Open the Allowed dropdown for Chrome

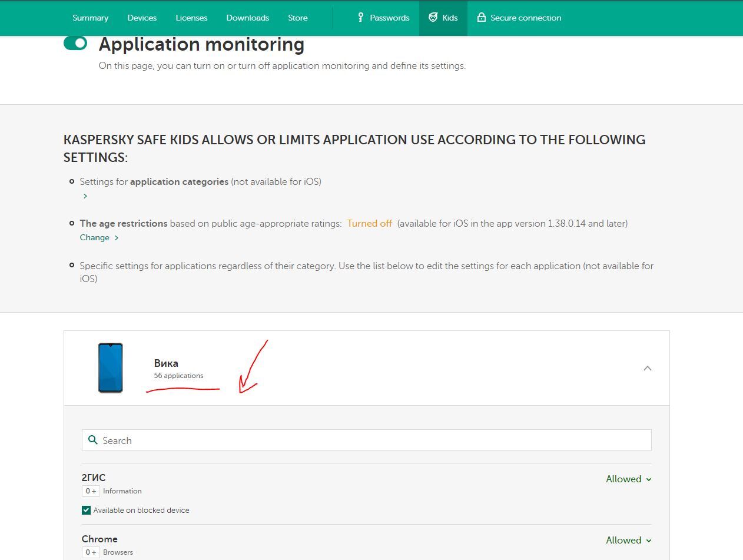click(628, 541)
